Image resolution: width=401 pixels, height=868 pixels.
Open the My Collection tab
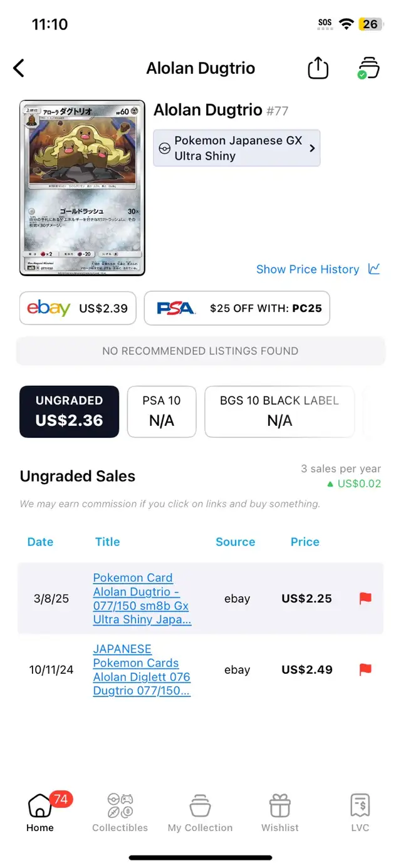tap(200, 813)
